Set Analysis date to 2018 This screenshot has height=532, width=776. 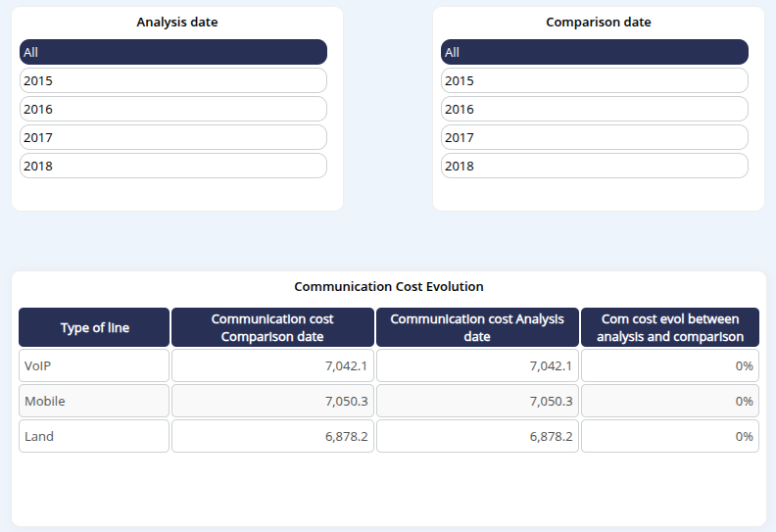click(172, 166)
